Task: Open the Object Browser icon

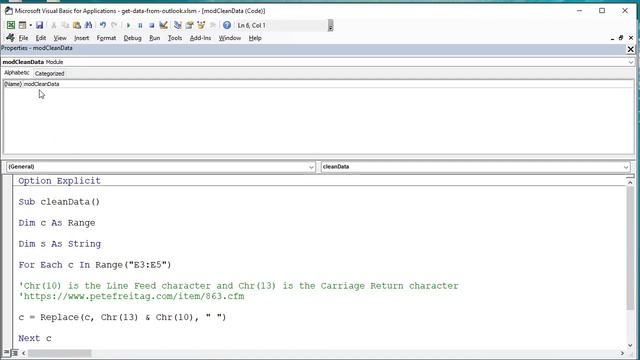Action: [201, 25]
